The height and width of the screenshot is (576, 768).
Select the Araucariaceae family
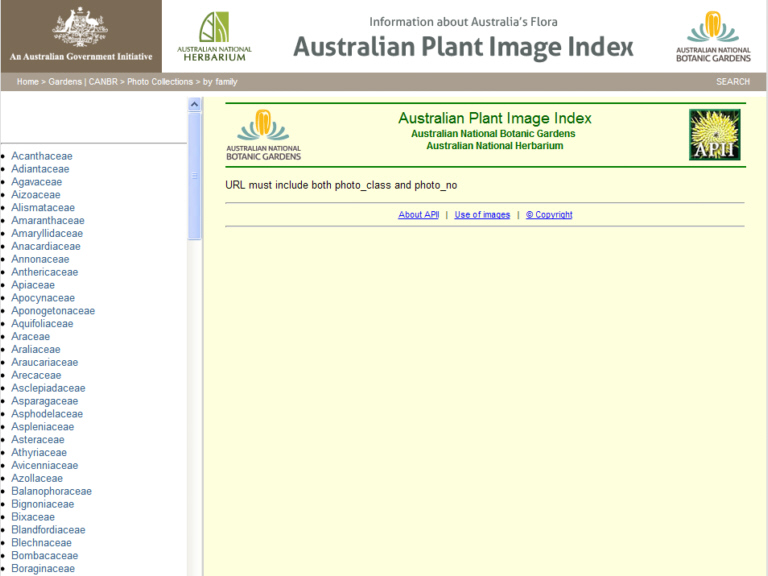45,362
